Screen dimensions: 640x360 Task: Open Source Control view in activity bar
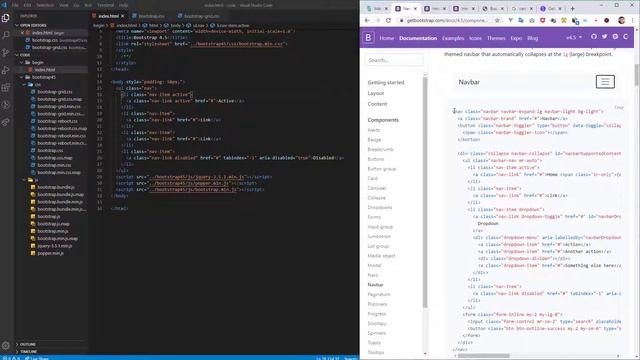point(6,53)
